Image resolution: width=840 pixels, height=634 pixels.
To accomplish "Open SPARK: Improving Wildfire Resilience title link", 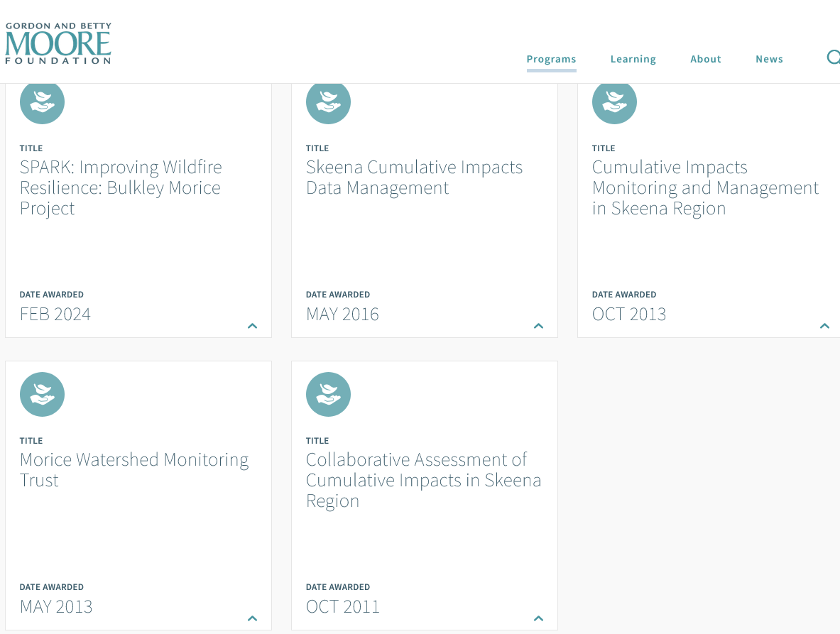I will (x=121, y=187).
